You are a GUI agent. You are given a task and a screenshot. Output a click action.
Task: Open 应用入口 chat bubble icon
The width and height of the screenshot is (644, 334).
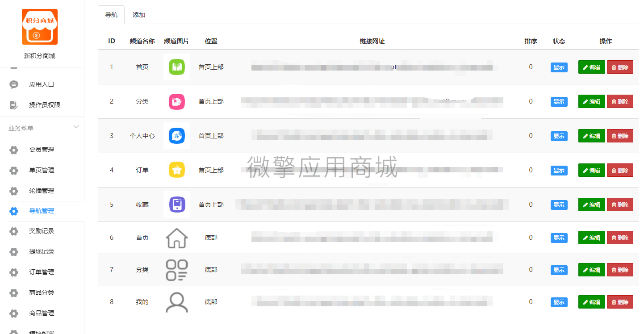[14, 84]
